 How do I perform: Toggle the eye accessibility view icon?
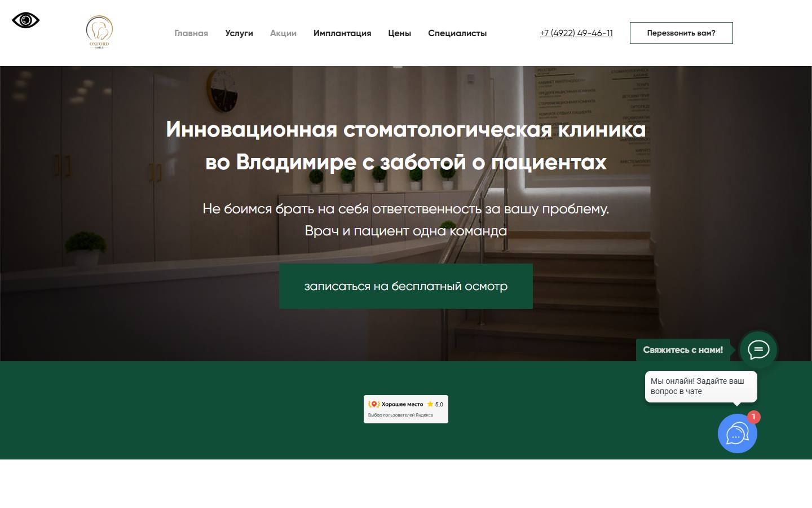coord(25,20)
